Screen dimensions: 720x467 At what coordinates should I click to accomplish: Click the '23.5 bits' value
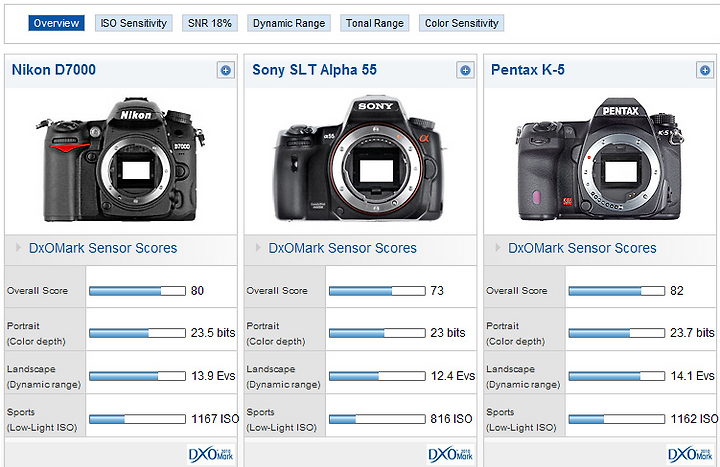[x=213, y=333]
